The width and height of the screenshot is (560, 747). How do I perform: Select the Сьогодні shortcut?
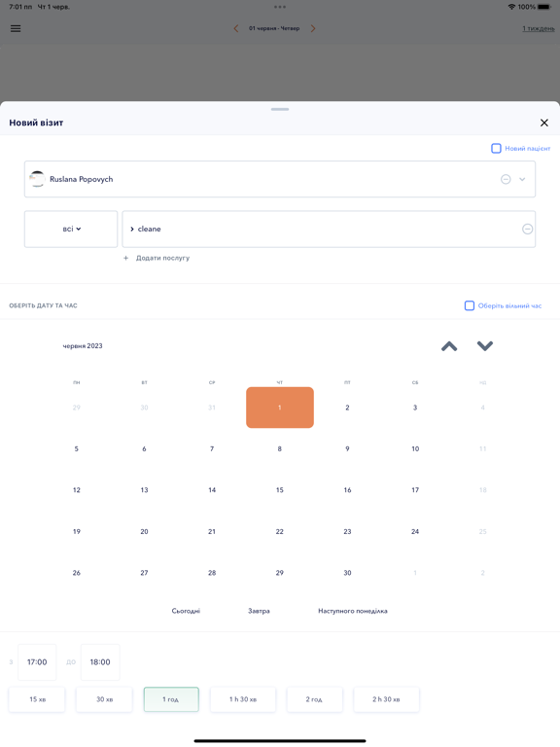coord(186,611)
